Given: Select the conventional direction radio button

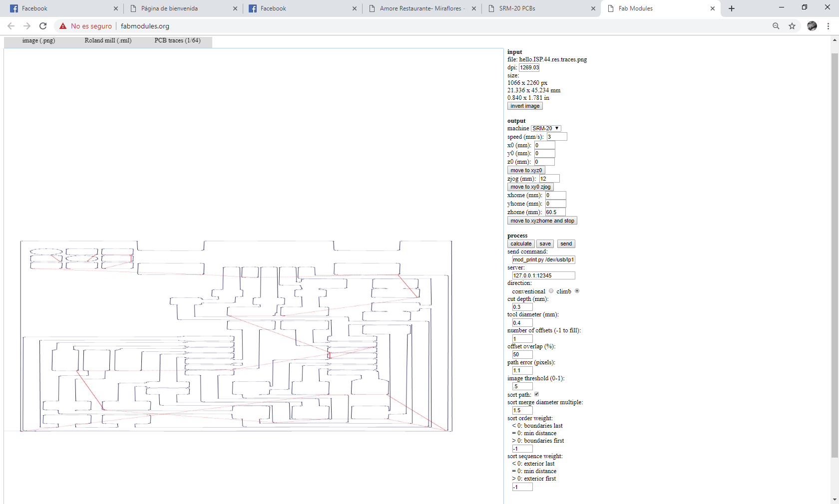Looking at the screenshot, I should coord(551,291).
